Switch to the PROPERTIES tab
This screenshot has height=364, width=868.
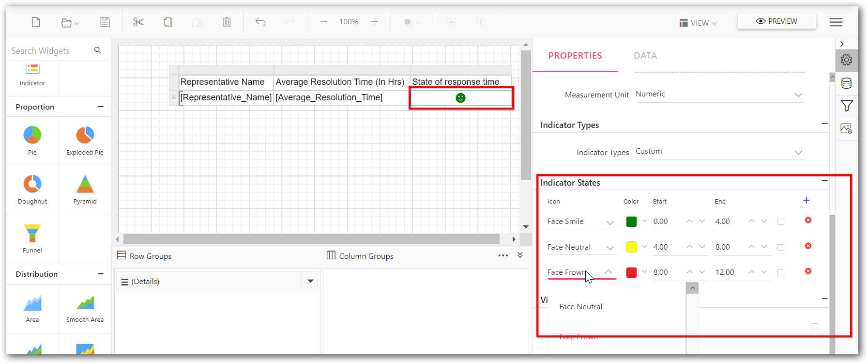tap(575, 56)
